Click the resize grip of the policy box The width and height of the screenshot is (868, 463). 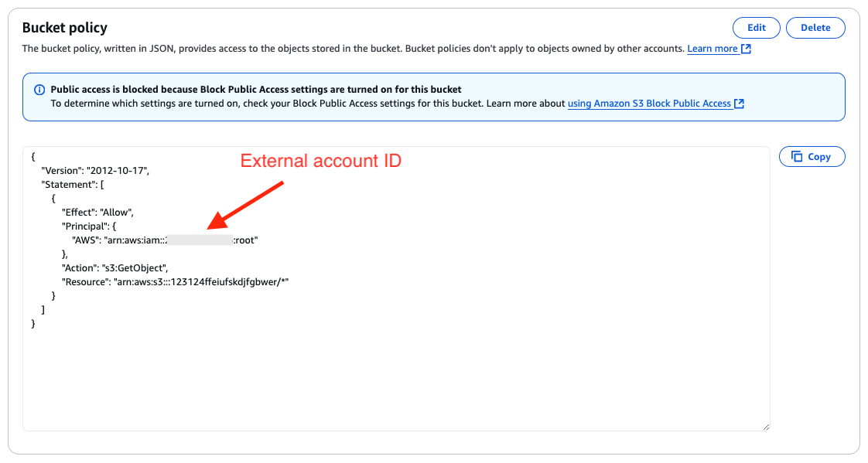(767, 425)
